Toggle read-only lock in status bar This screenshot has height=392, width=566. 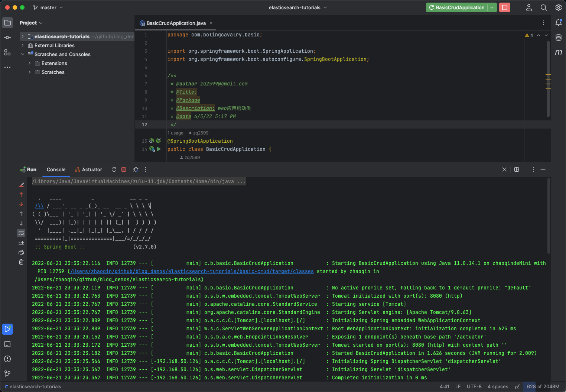click(518, 387)
